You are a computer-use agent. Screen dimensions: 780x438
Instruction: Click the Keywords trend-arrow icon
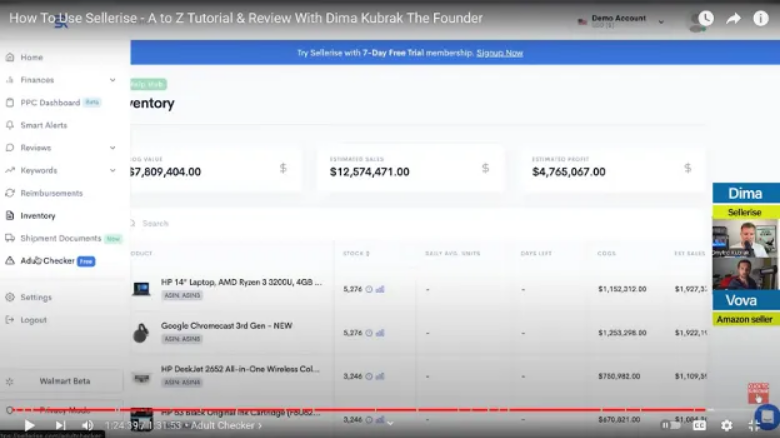tap(10, 170)
